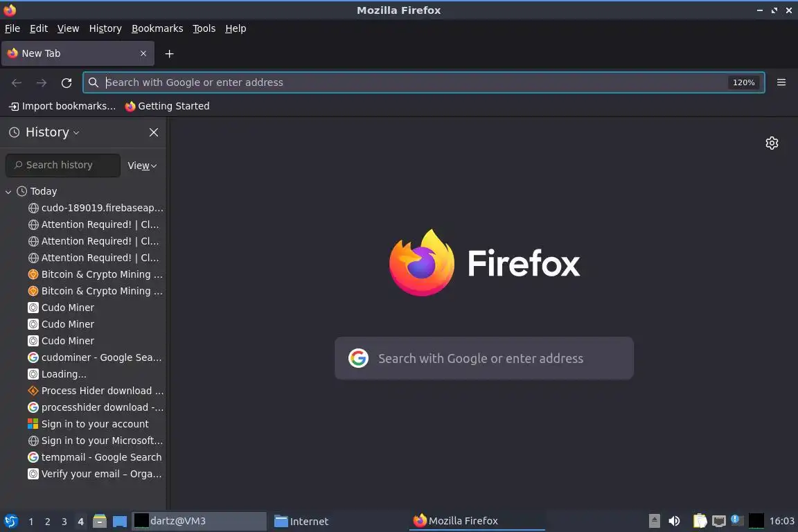Switch to workspace 4

pos(80,522)
